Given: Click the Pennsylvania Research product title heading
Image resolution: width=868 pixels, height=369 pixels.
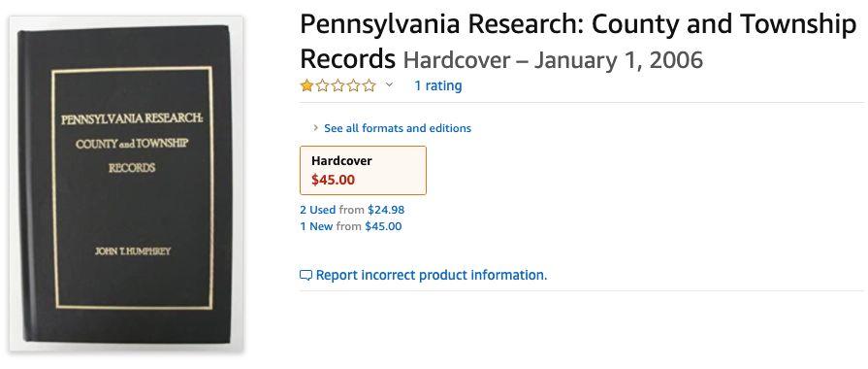Looking at the screenshot, I should pyautogui.click(x=578, y=41).
